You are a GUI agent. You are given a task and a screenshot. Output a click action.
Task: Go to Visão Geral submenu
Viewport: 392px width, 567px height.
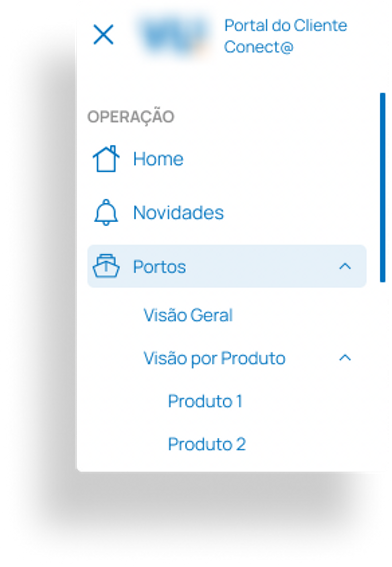click(188, 315)
